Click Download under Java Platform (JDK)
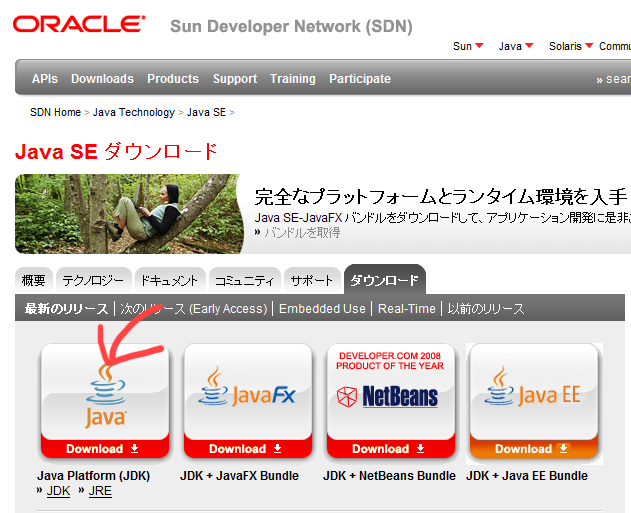Screen dimensions: 631x513 (x=105, y=449)
